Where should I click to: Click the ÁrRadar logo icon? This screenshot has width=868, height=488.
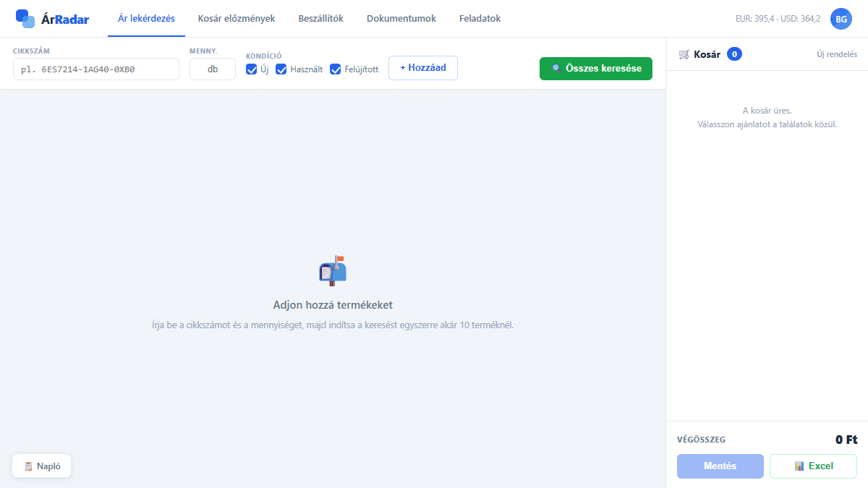click(x=25, y=19)
